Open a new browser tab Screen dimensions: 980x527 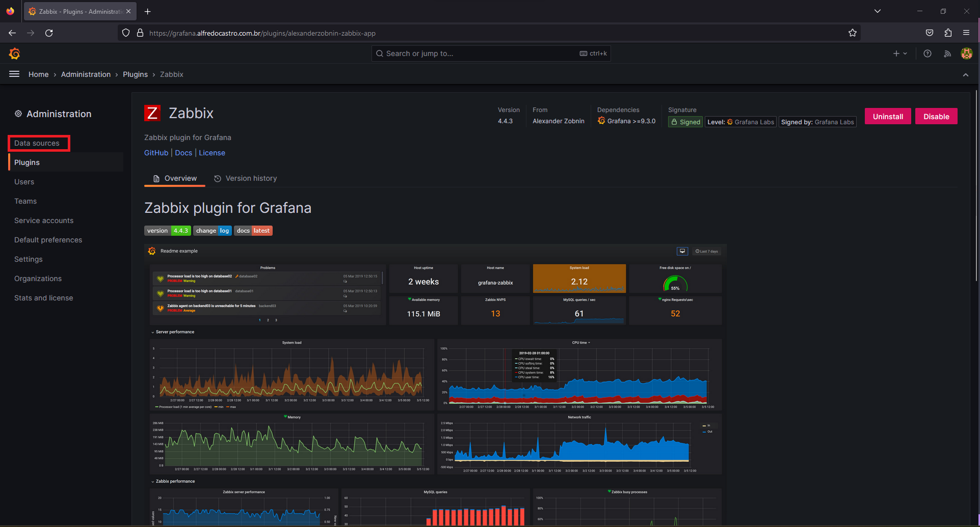pyautogui.click(x=147, y=11)
